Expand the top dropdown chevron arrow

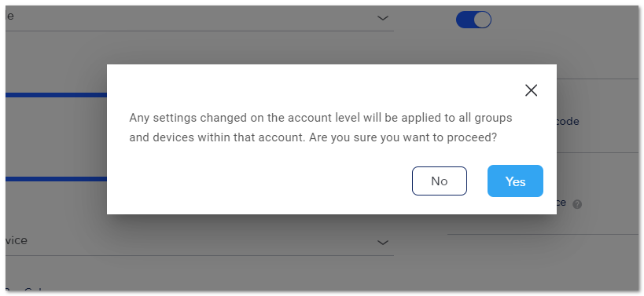click(x=382, y=18)
